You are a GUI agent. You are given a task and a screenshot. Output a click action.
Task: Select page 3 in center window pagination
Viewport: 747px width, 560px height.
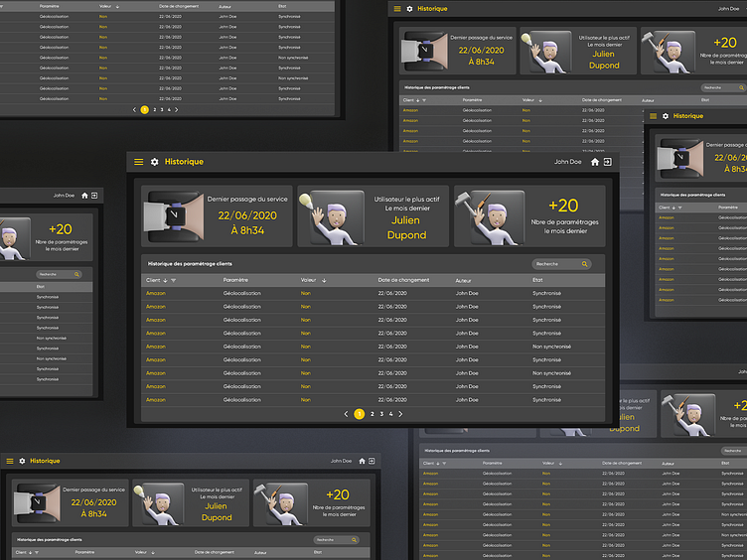(381, 414)
